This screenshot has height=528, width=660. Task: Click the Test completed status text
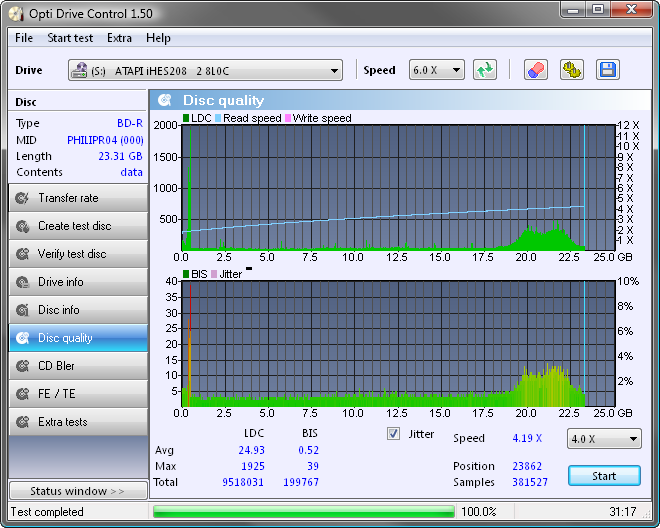pyautogui.click(x=47, y=512)
